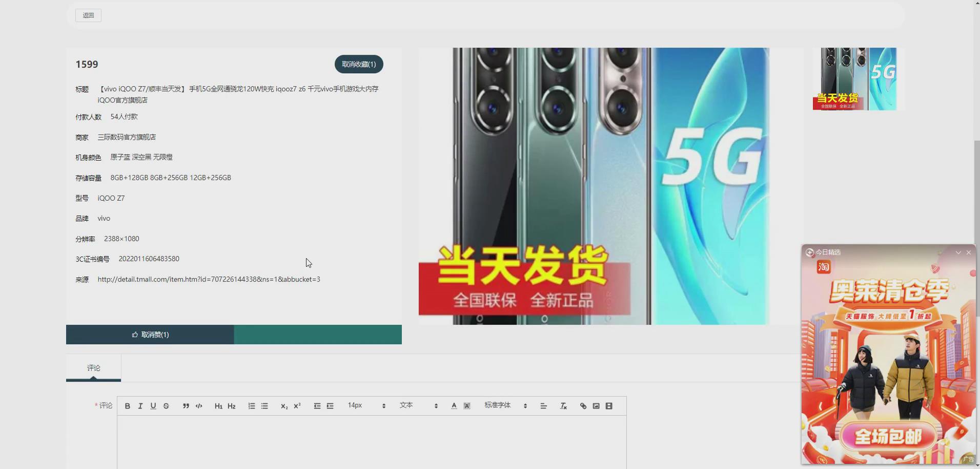Toggle italic formatting in comment editor
The height and width of the screenshot is (469, 980).
(140, 406)
